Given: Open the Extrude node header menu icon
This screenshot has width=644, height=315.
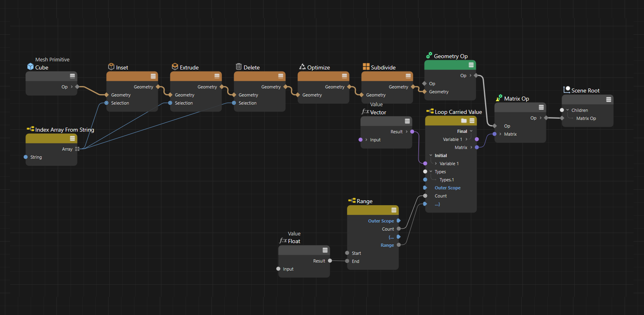Looking at the screenshot, I should coord(217,76).
